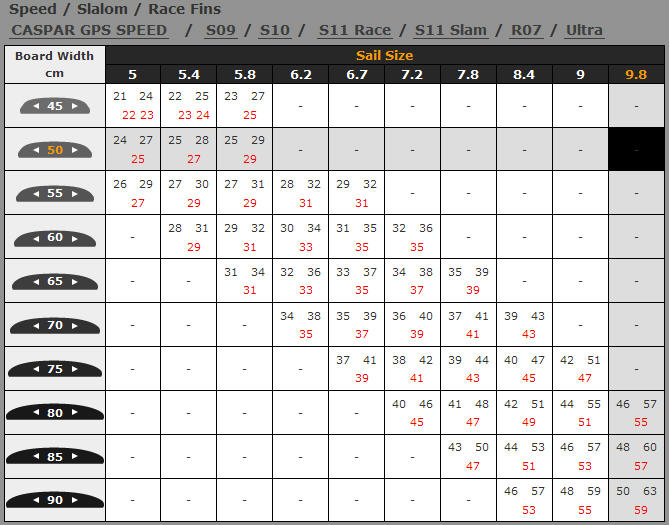
Task: Click right arrow on board width 65
Action: [75, 282]
